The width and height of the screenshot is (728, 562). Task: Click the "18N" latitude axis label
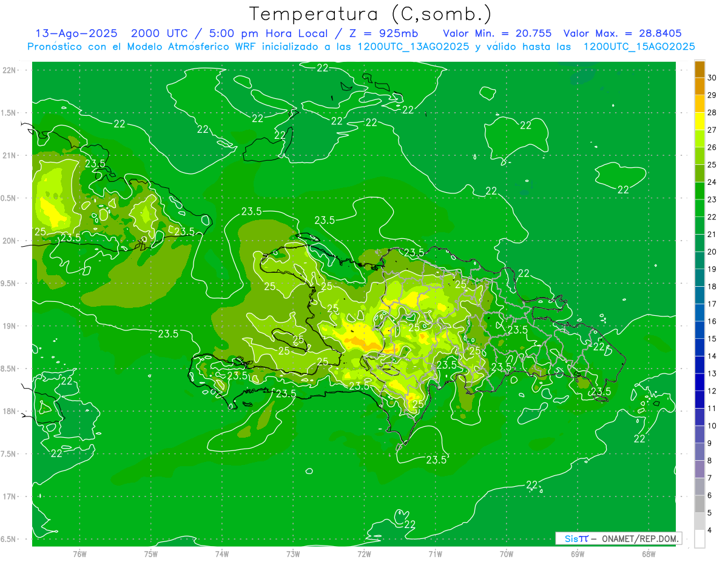pyautogui.click(x=10, y=412)
